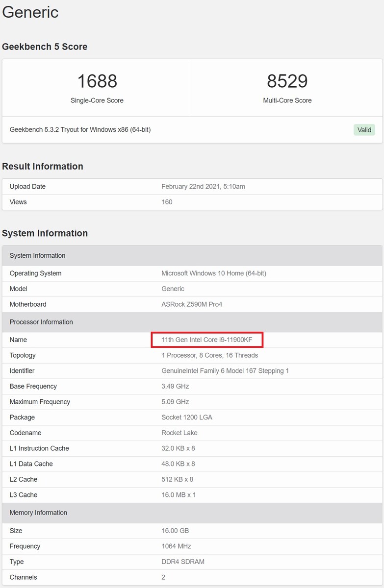Click the L3 Cache 16.0 MB x 1 value
The width and height of the screenshot is (384, 588).
click(x=179, y=495)
